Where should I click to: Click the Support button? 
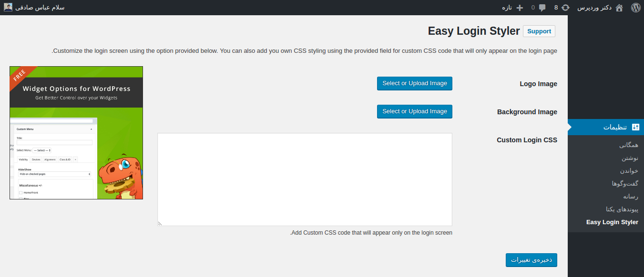[x=539, y=31]
